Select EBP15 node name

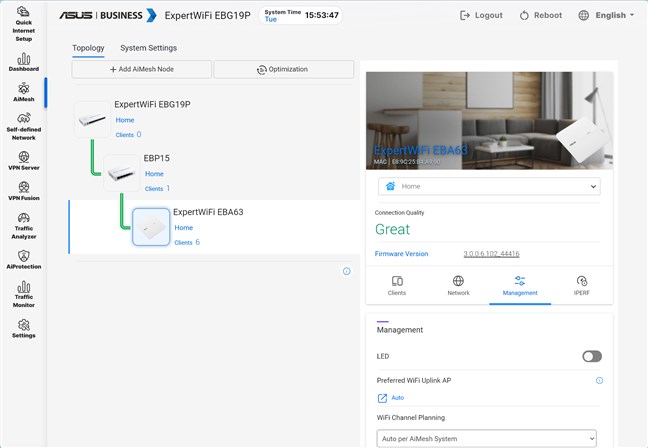[x=157, y=158]
